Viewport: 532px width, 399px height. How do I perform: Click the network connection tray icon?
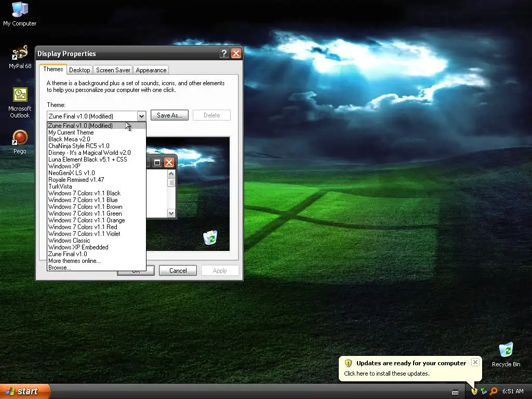(484, 391)
